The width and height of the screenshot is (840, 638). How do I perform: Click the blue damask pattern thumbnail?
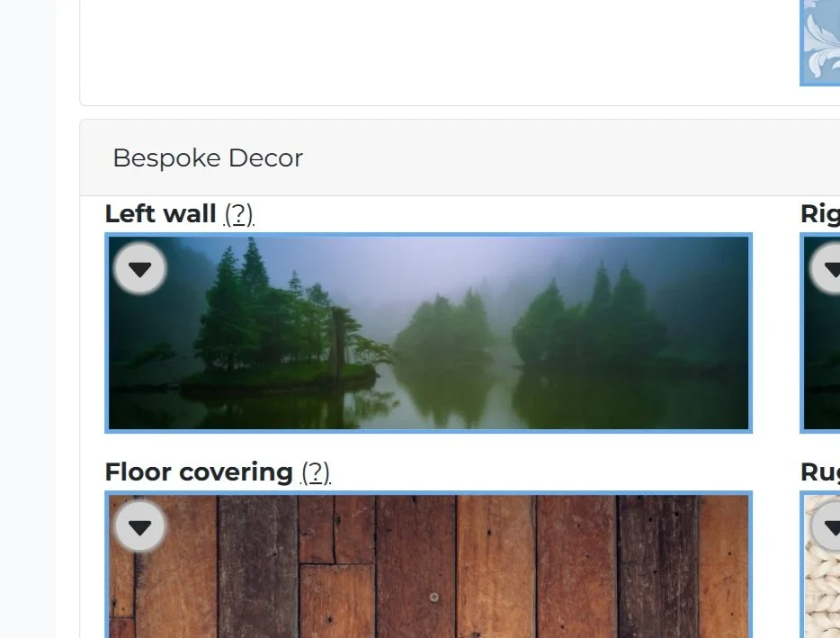pyautogui.click(x=820, y=43)
